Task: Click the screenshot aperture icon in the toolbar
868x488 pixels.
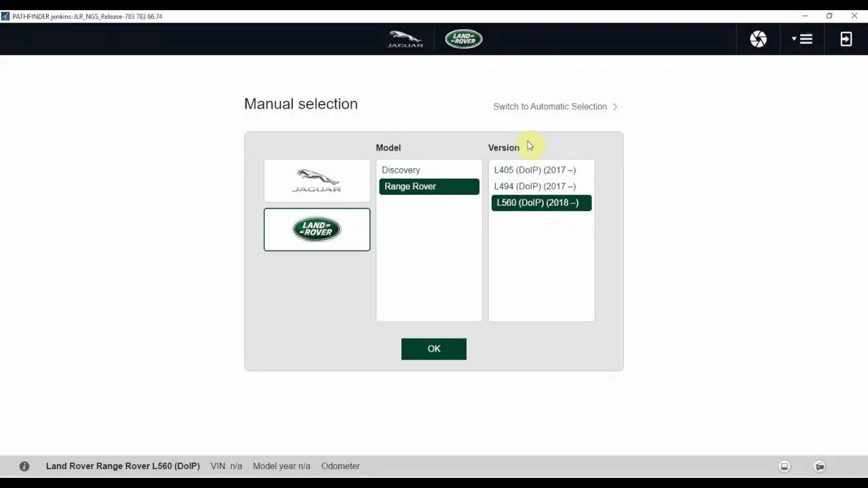Action: pos(757,39)
